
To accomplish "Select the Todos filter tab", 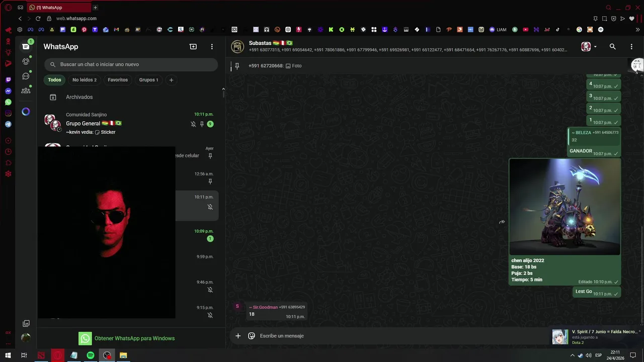I will pos(54,80).
